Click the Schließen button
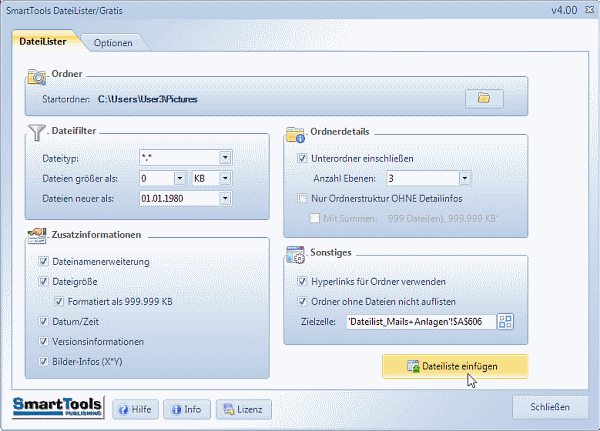This screenshot has width=600, height=431. [x=550, y=407]
